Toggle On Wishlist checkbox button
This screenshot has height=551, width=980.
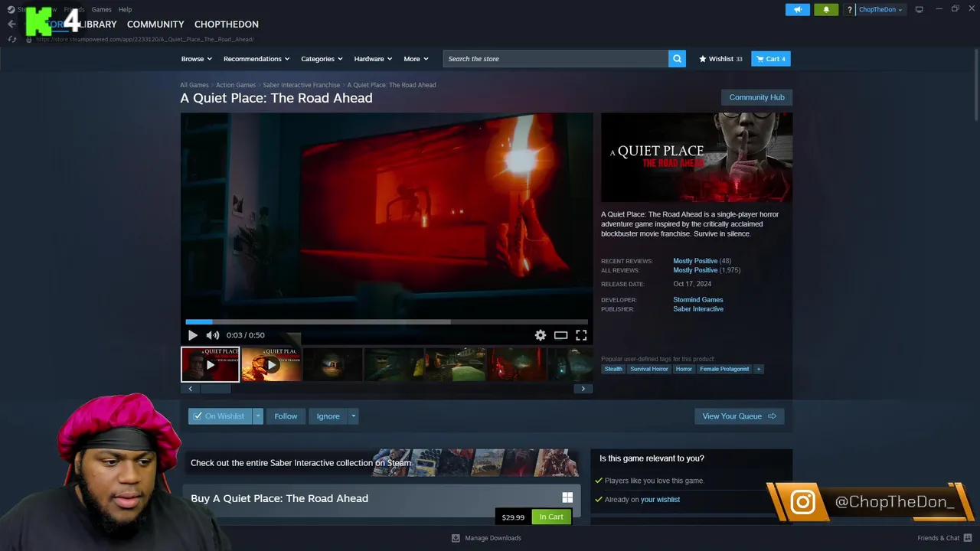(220, 416)
